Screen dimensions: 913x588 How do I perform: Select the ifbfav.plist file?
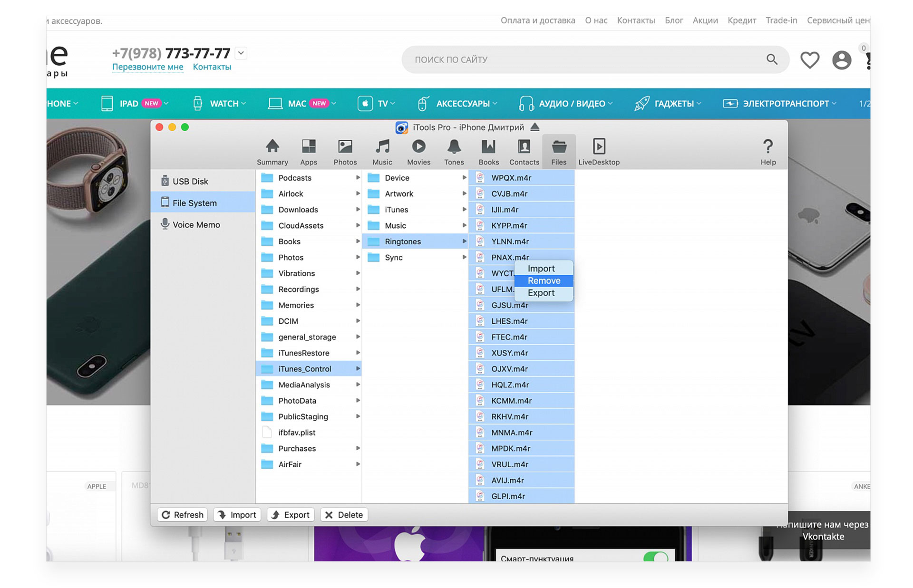(309, 432)
